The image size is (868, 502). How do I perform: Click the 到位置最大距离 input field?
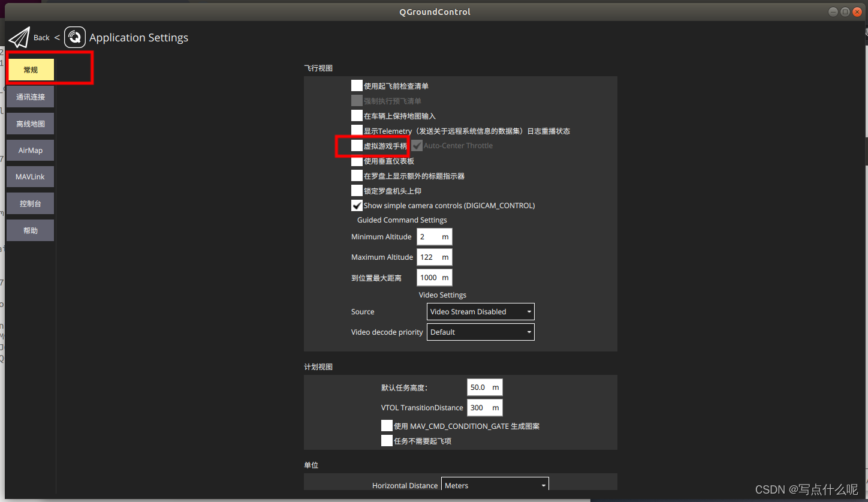click(x=434, y=278)
